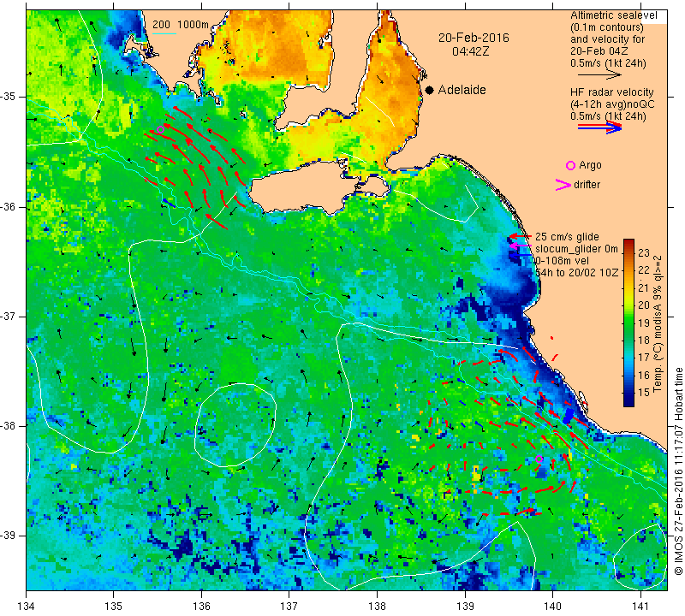The width and height of the screenshot is (685, 616).
Task: Click the latitude label '-35'
Action: [8, 97]
